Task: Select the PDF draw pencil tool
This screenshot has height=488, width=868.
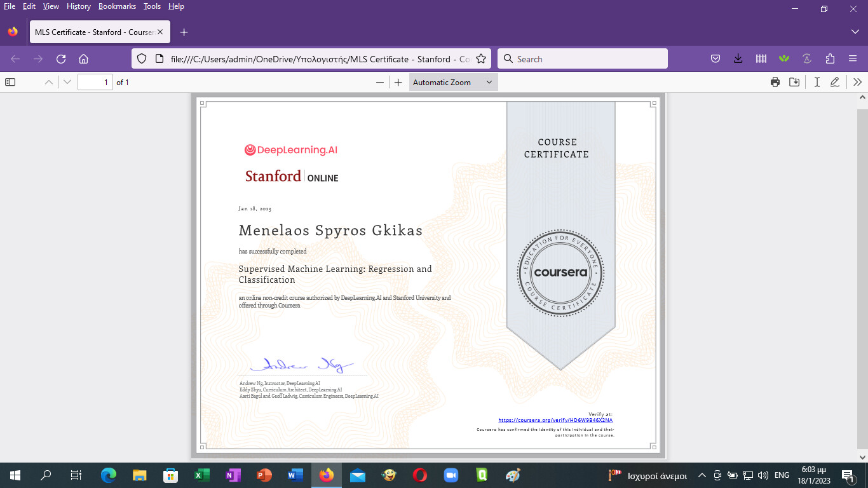Action: pyautogui.click(x=835, y=82)
